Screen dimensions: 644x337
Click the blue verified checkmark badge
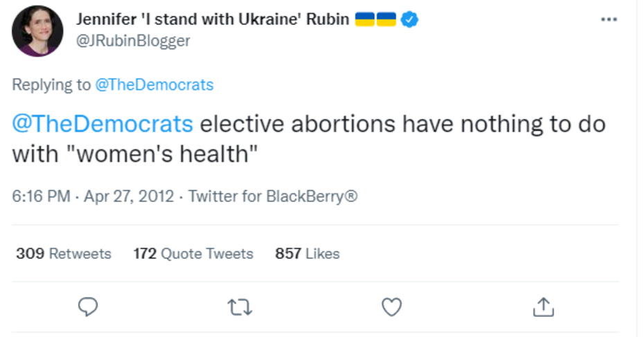pos(410,19)
